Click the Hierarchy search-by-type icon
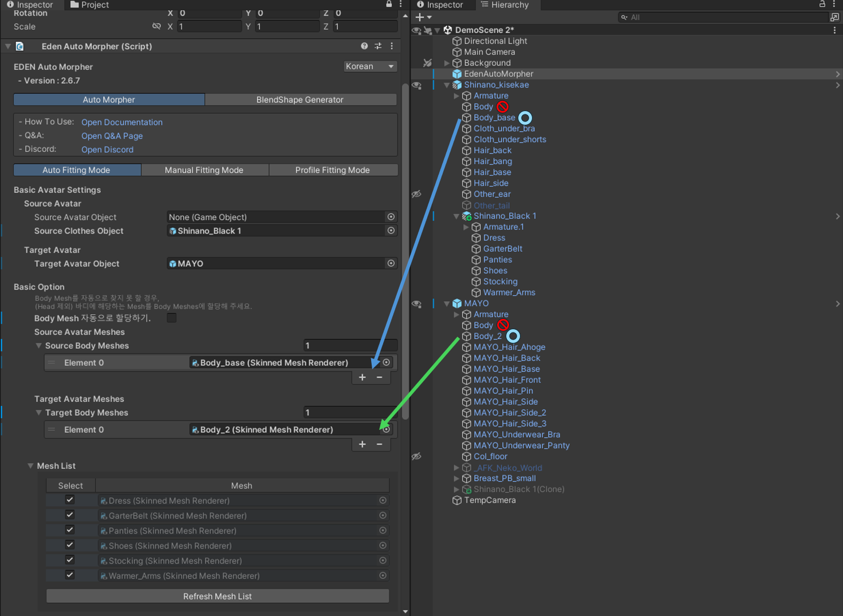Viewport: 843px width, 616px height. click(x=834, y=17)
